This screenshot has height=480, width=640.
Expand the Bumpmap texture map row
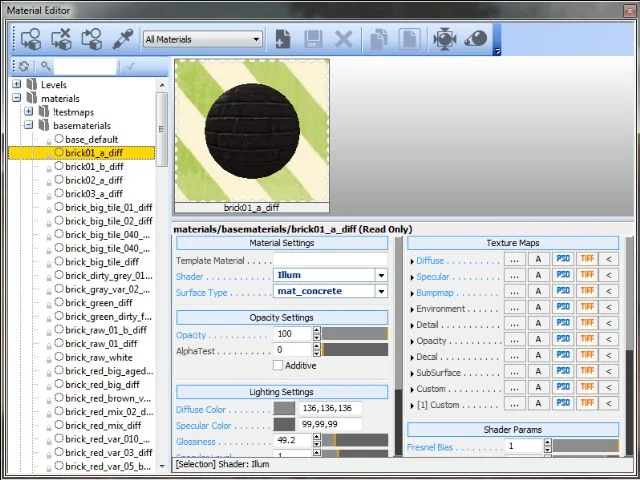pos(412,293)
